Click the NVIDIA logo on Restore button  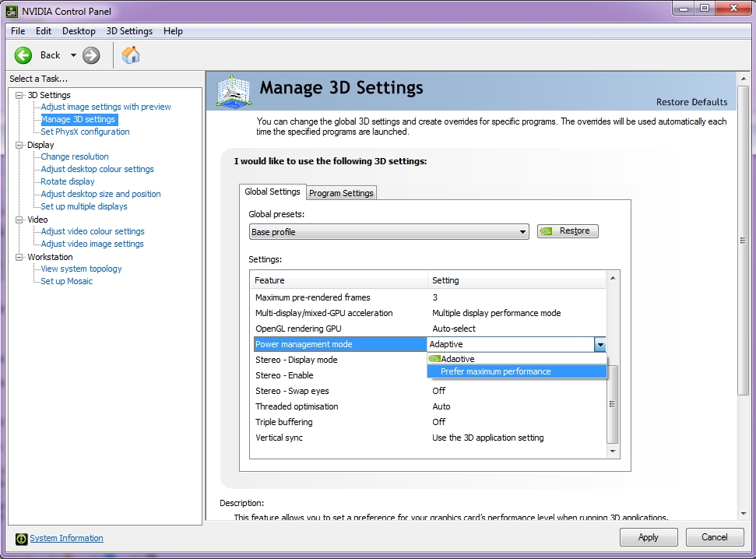(546, 231)
